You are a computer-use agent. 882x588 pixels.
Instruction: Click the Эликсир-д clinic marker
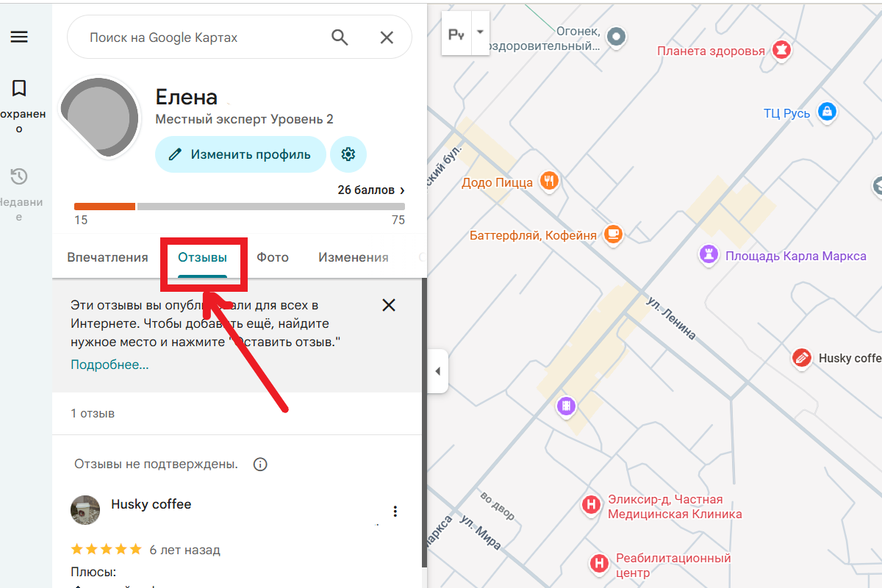(592, 506)
